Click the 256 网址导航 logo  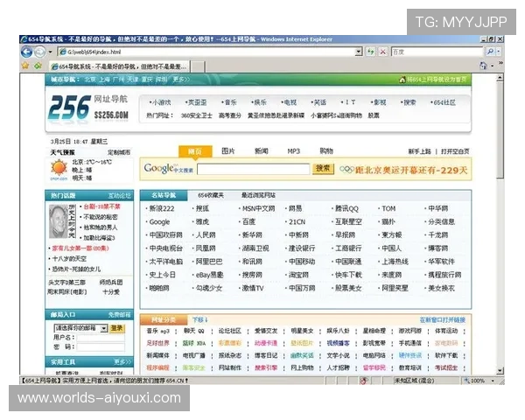(x=88, y=108)
